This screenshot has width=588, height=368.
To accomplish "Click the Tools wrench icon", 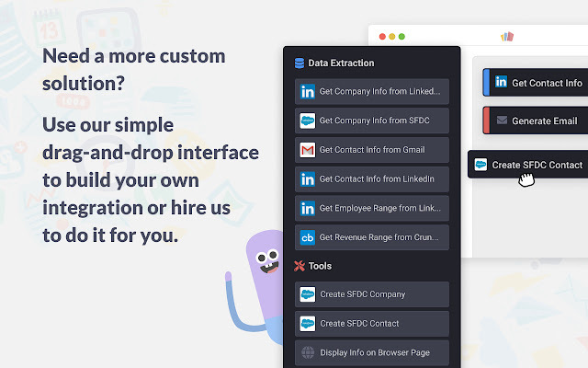I will pyautogui.click(x=300, y=266).
